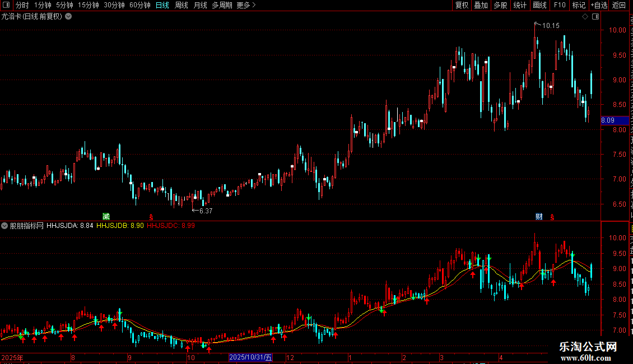Click the 10.15 high price label
The width and height of the screenshot is (633, 364).
click(551, 26)
